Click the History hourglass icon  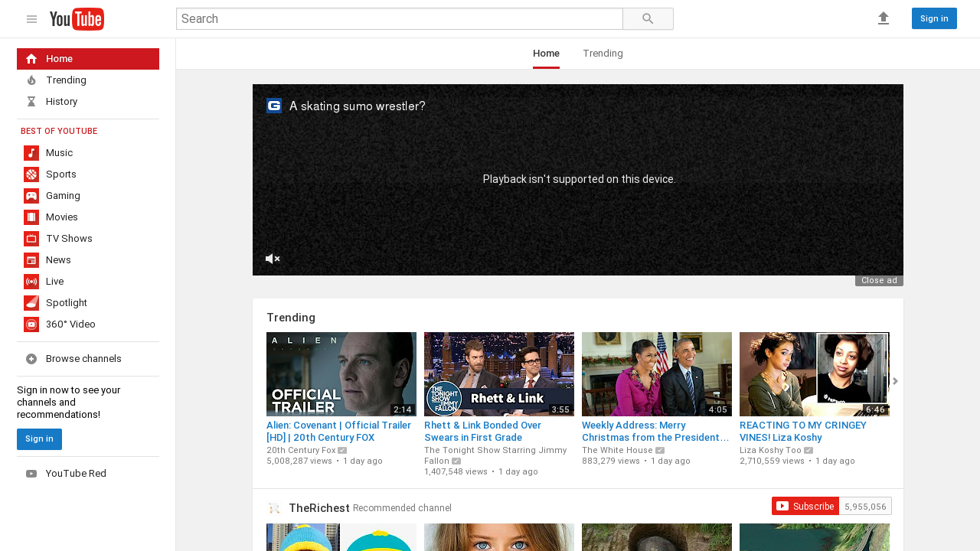point(31,102)
